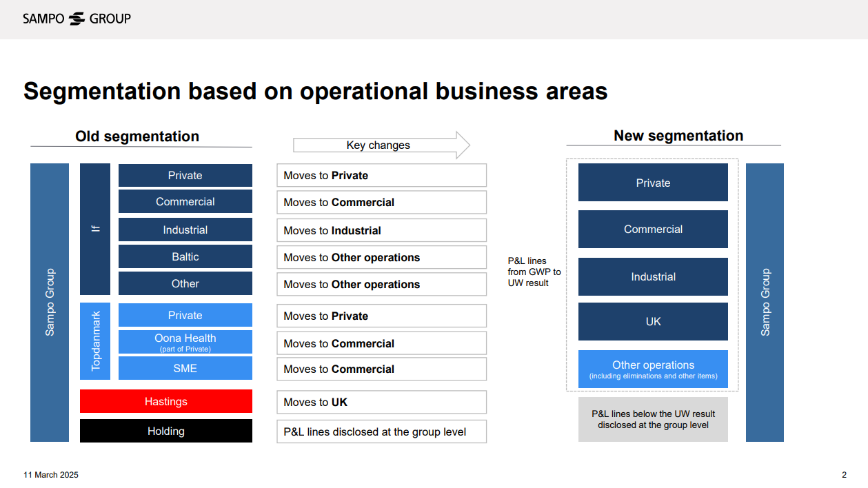Select the slide title 'Segmentation based on operational business areas'
868x488 pixels.
(316, 91)
